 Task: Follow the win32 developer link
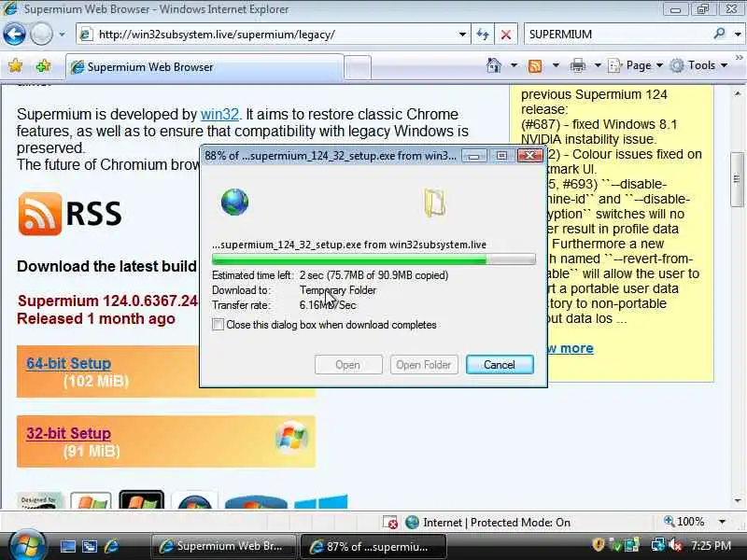pyautogui.click(x=219, y=114)
